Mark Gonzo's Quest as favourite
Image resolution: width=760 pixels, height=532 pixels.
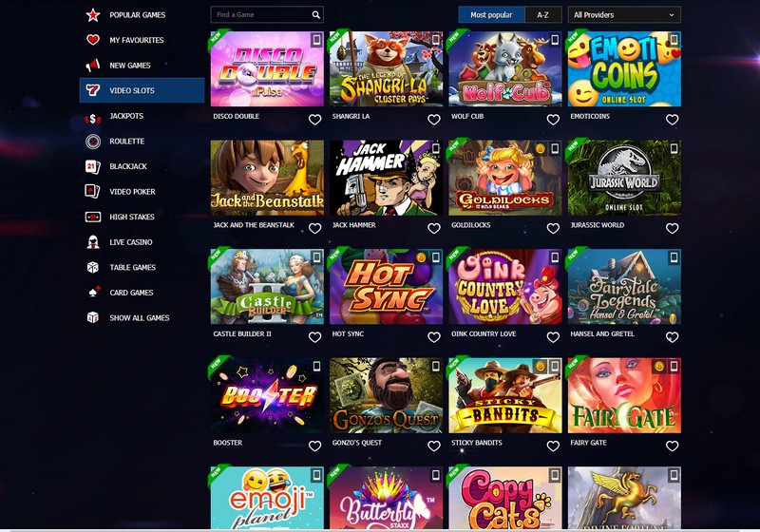pos(434,446)
